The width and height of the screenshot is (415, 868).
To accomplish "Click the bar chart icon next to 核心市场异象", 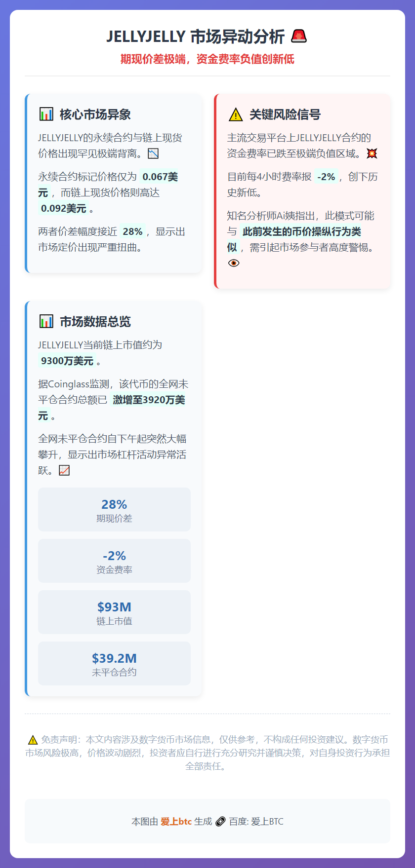I will coord(46,114).
